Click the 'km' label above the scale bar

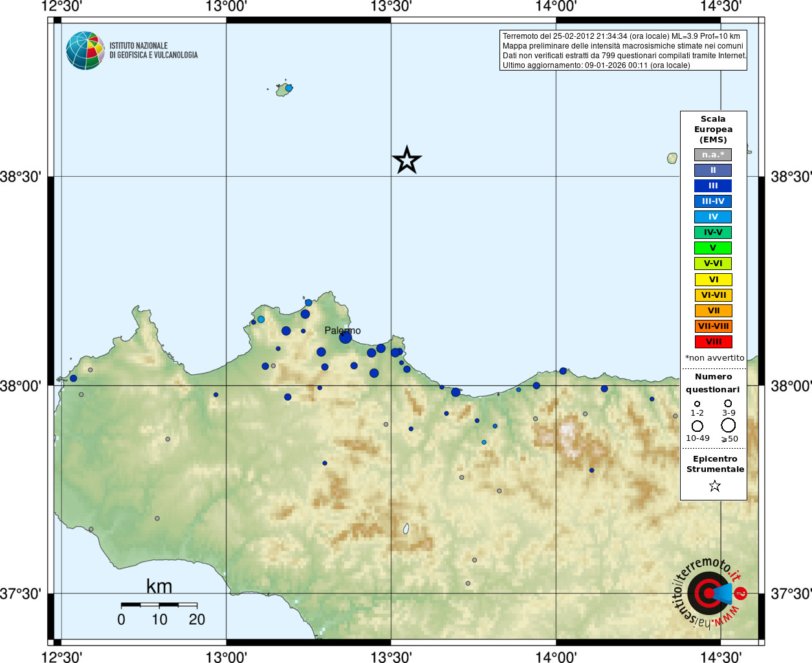pos(159,587)
